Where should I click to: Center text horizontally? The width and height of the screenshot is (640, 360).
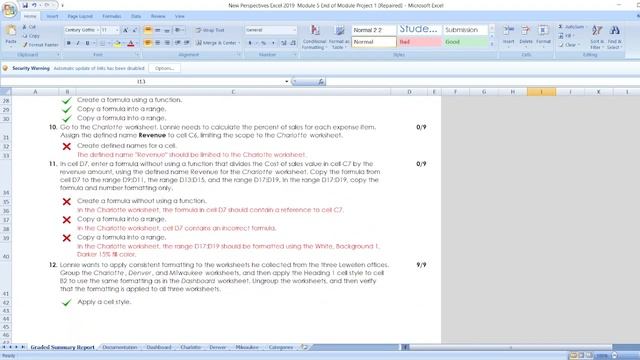pos(158,43)
